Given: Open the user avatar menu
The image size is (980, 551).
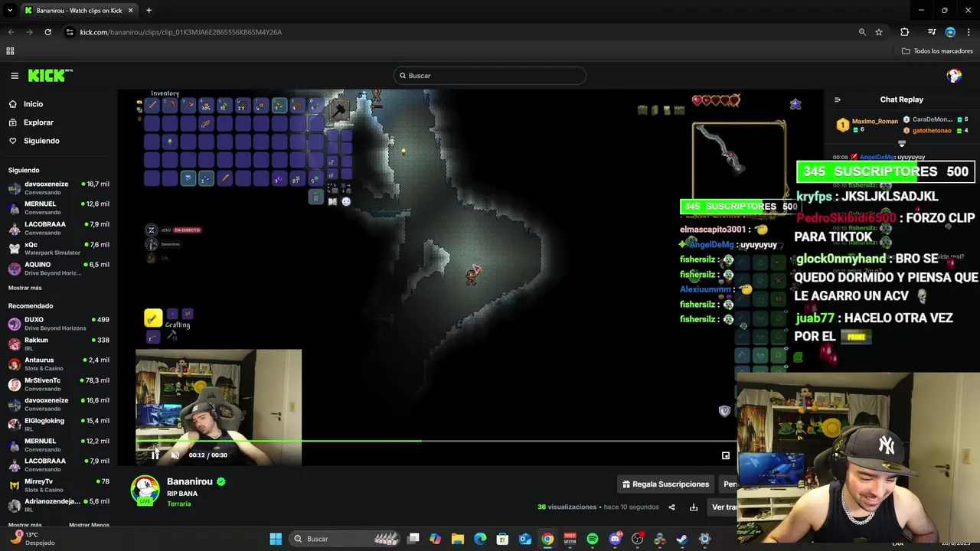Looking at the screenshot, I should (954, 76).
